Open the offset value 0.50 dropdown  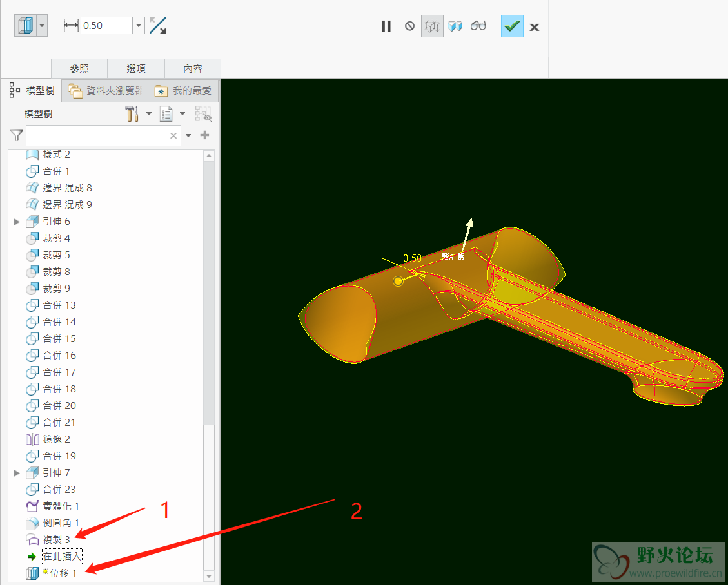click(x=139, y=26)
